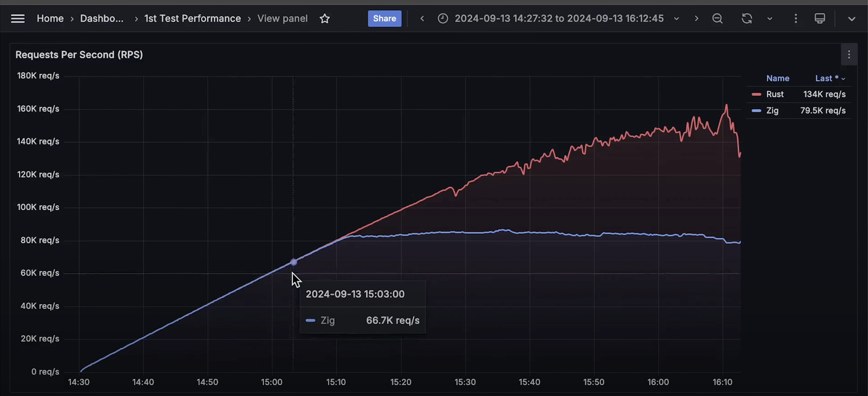
Task: Shift time range forward arrow
Action: (x=696, y=18)
